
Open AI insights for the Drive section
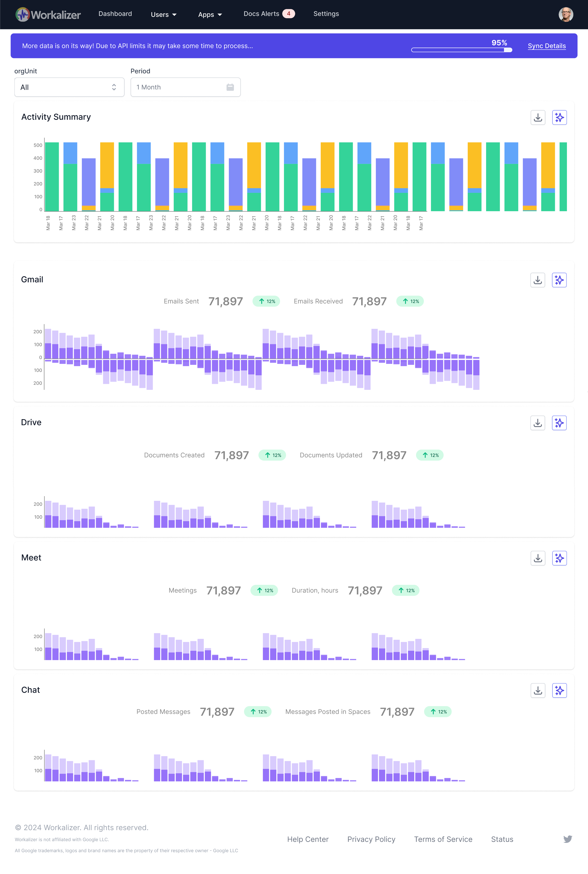click(x=559, y=423)
